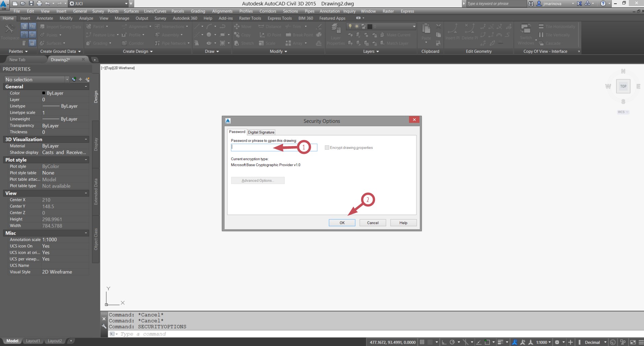Screen dimensions: 644x346
Task: Toggle snap mode in the status bar
Action: tap(430, 342)
